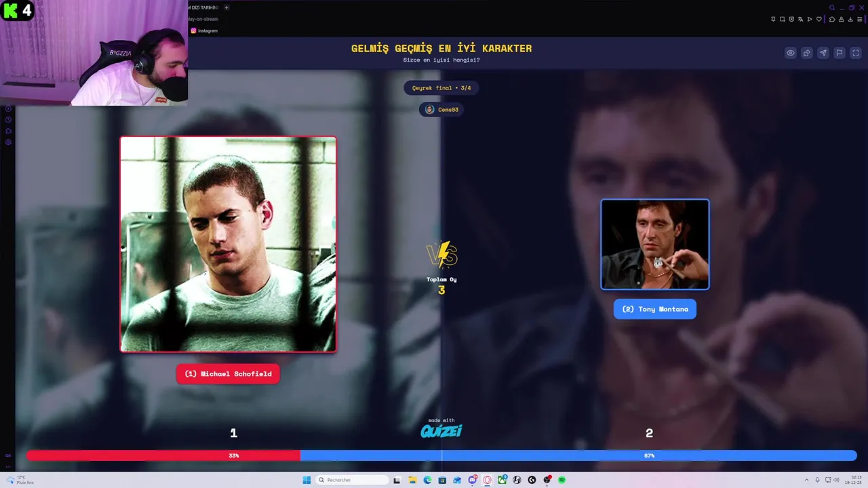Click the Toplam Oy vote counter
Screen dimensions: 868x488
tap(441, 285)
